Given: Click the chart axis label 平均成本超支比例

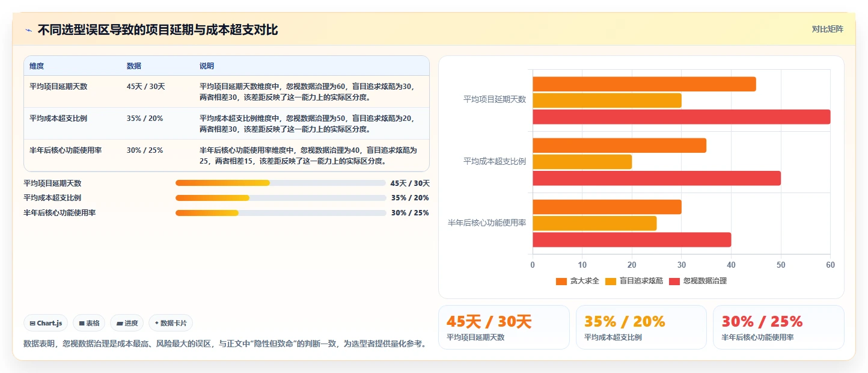Looking at the screenshot, I should (x=495, y=162).
